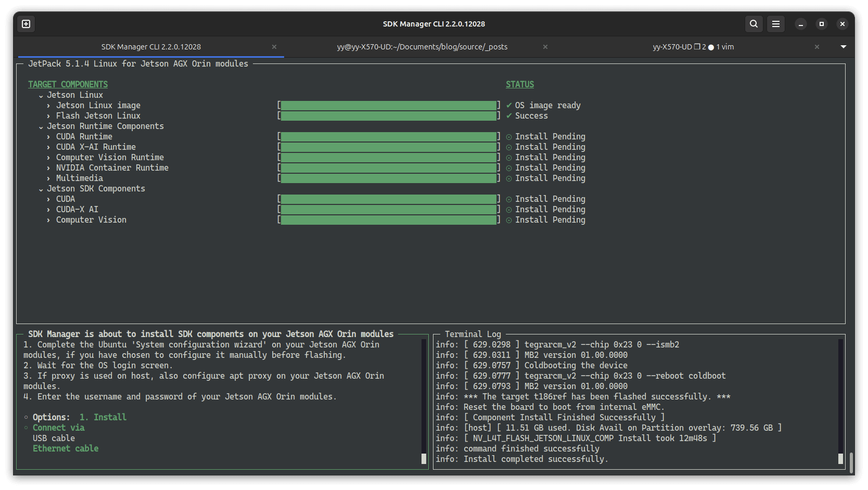Screen dimensions: 868x490
Task: Close the blog source _posts tab
Action: click(x=545, y=47)
